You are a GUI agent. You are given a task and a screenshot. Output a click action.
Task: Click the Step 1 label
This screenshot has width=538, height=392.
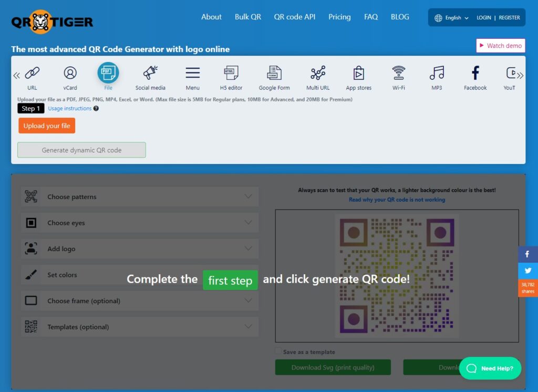31,108
